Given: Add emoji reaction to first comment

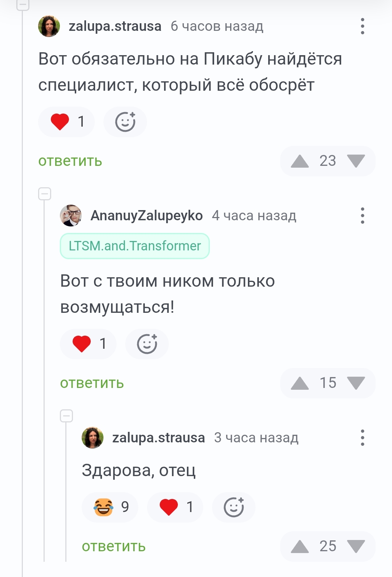Looking at the screenshot, I should tap(125, 122).
